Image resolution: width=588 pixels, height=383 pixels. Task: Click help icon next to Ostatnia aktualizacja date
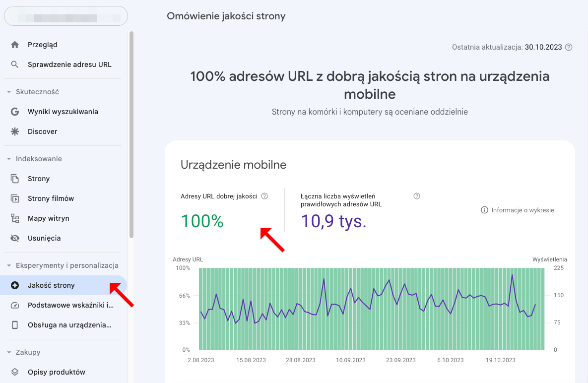[568, 47]
